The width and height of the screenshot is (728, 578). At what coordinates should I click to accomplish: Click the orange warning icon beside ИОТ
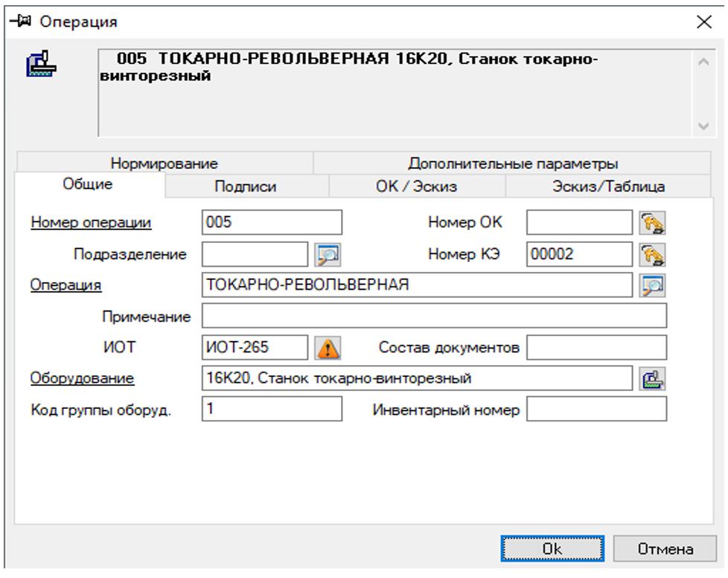tap(325, 347)
